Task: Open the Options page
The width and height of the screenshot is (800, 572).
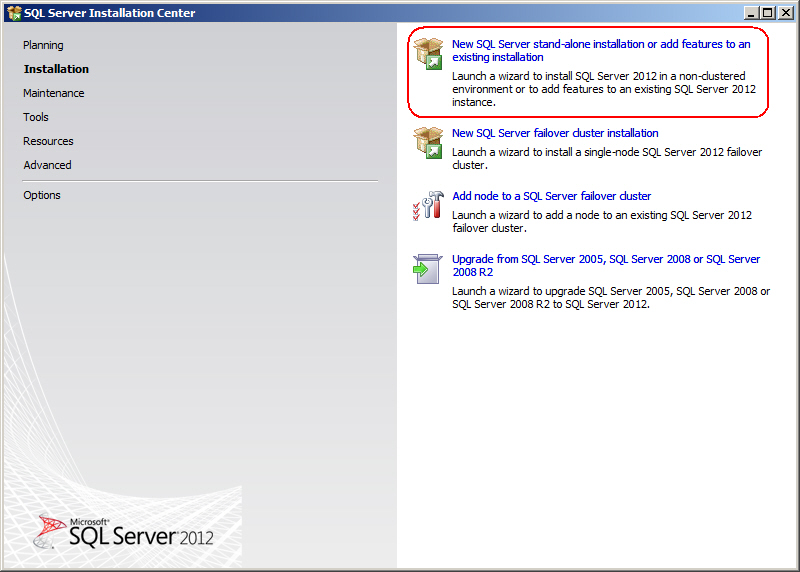Action: pos(42,195)
